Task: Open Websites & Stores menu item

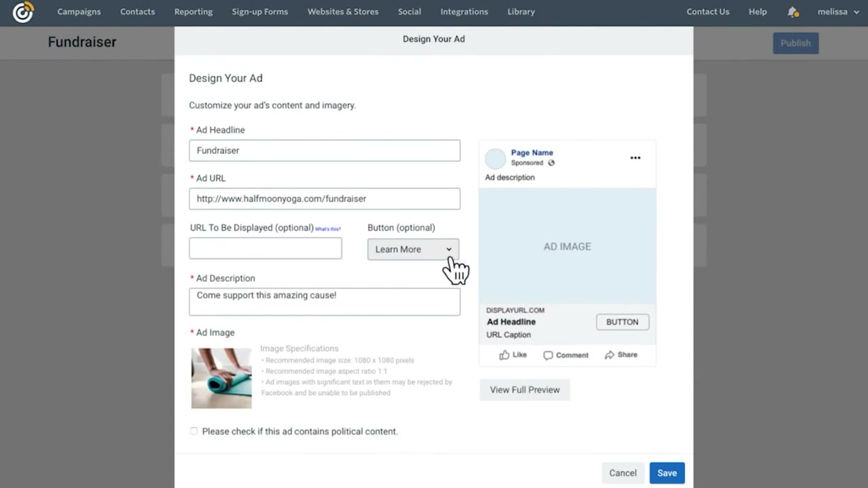Action: click(343, 12)
